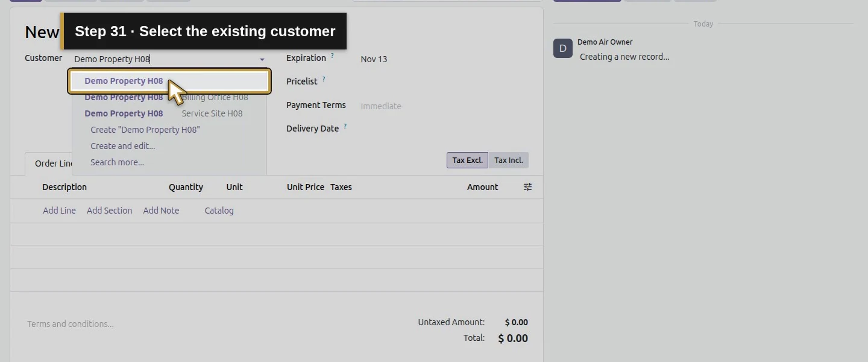Click Demo Air Owner name in chatter
868x362 pixels.
[x=605, y=42]
